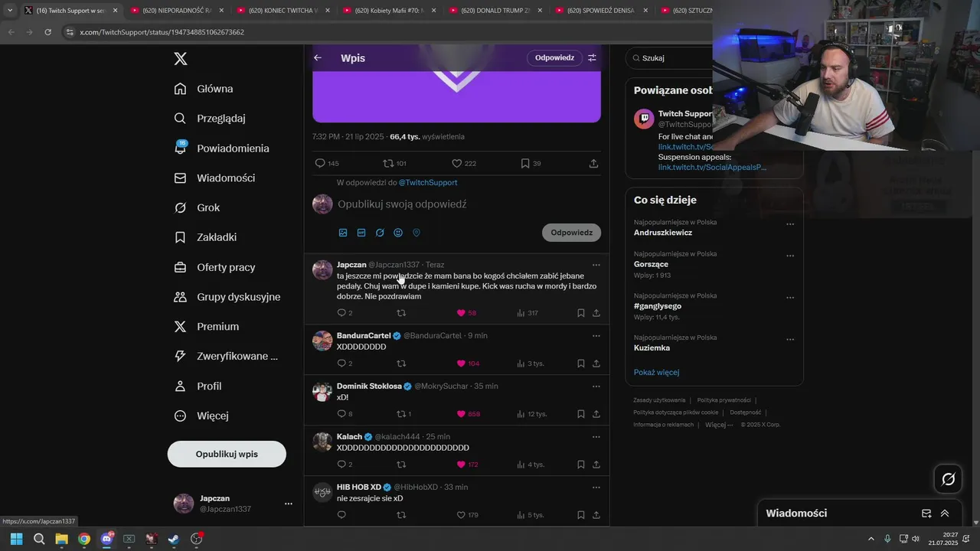Open the floating Grok button at bottom right
980x551 pixels.
(x=949, y=479)
